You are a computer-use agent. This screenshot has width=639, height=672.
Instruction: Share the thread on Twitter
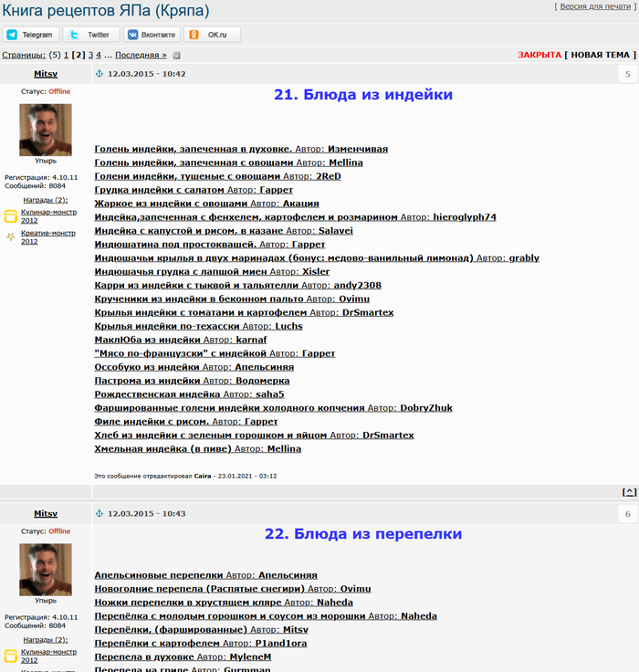coord(91,35)
